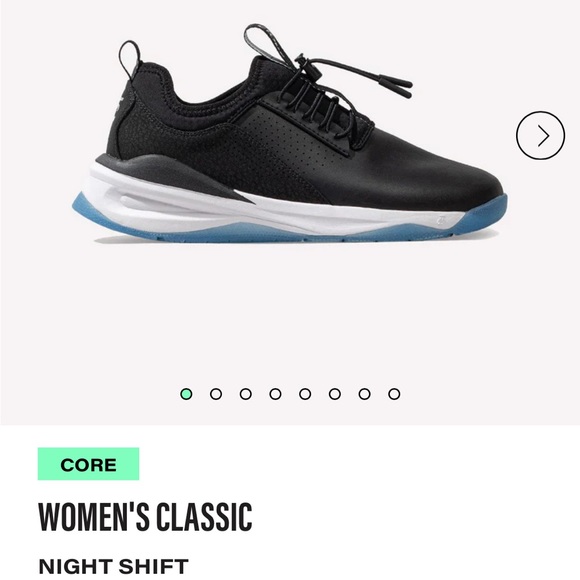Click the WOMEN'S CLASSIC product title
The height and width of the screenshot is (580, 580).
(145, 517)
